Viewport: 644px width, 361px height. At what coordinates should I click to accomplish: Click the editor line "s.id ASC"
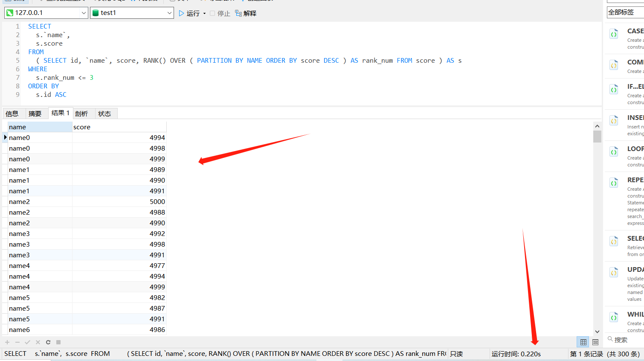click(51, 95)
